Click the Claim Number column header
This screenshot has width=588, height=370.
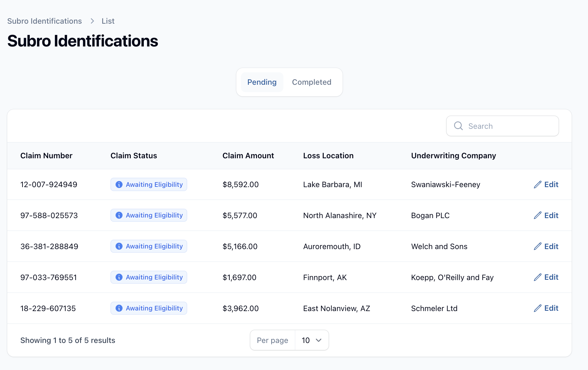[46, 156]
